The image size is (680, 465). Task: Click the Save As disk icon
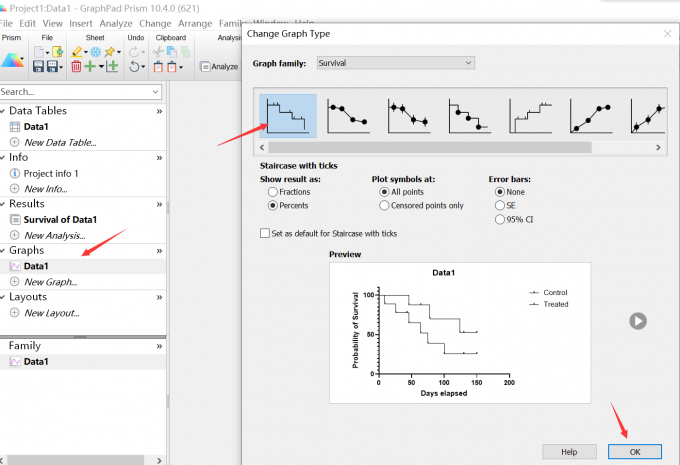[x=52, y=66]
